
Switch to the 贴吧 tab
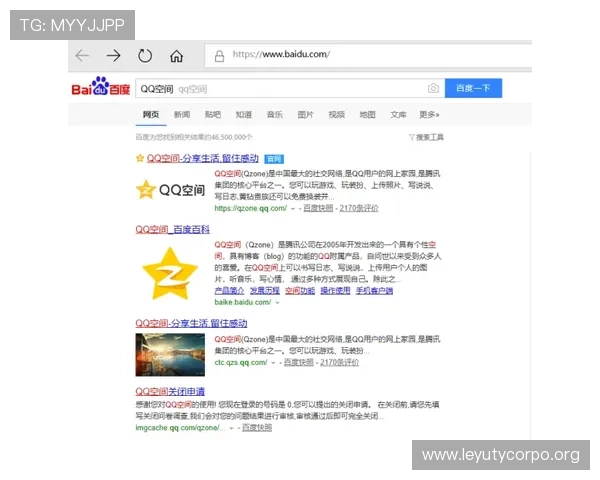click(213, 114)
